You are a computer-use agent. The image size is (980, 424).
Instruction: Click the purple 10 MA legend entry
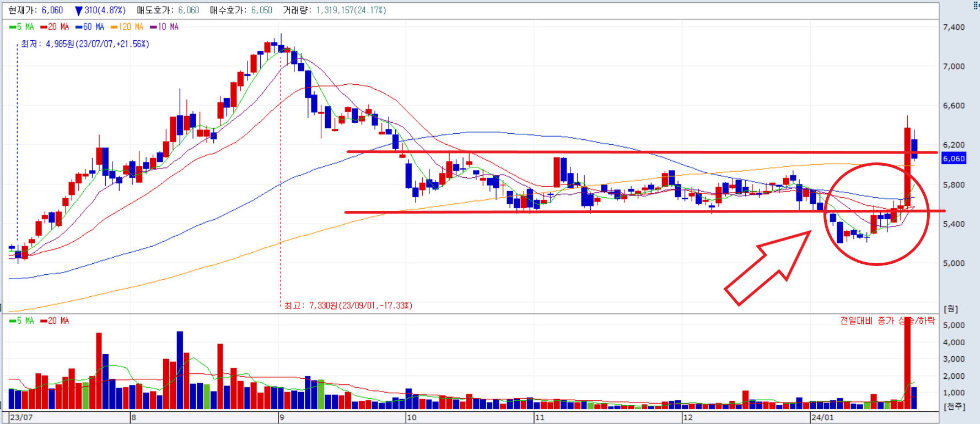coord(164,27)
